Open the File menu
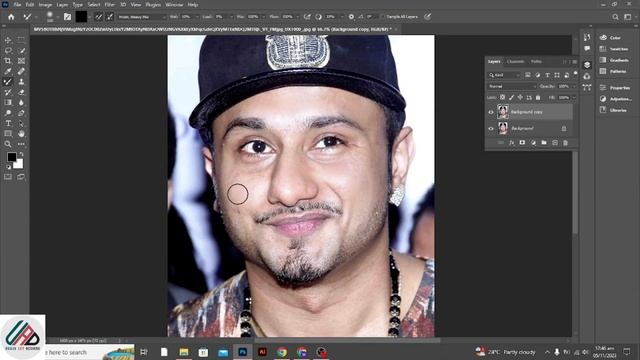This screenshot has width=640, height=360. pos(18,5)
